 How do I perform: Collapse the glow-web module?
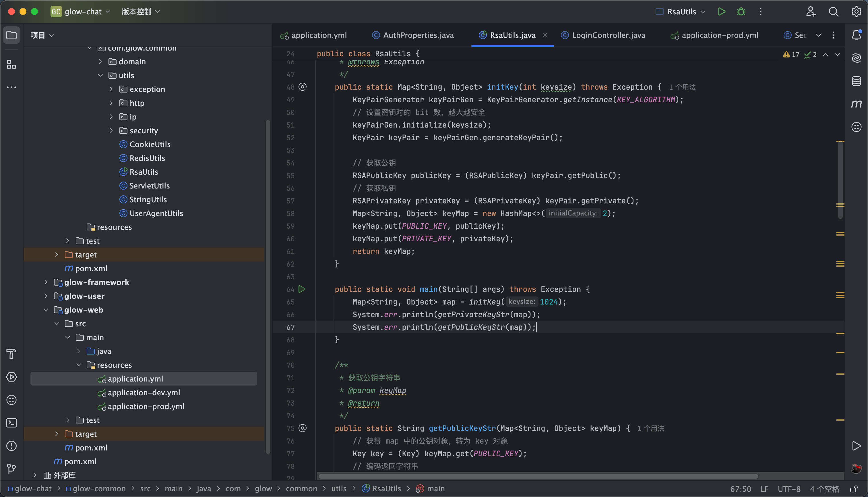pyautogui.click(x=46, y=310)
